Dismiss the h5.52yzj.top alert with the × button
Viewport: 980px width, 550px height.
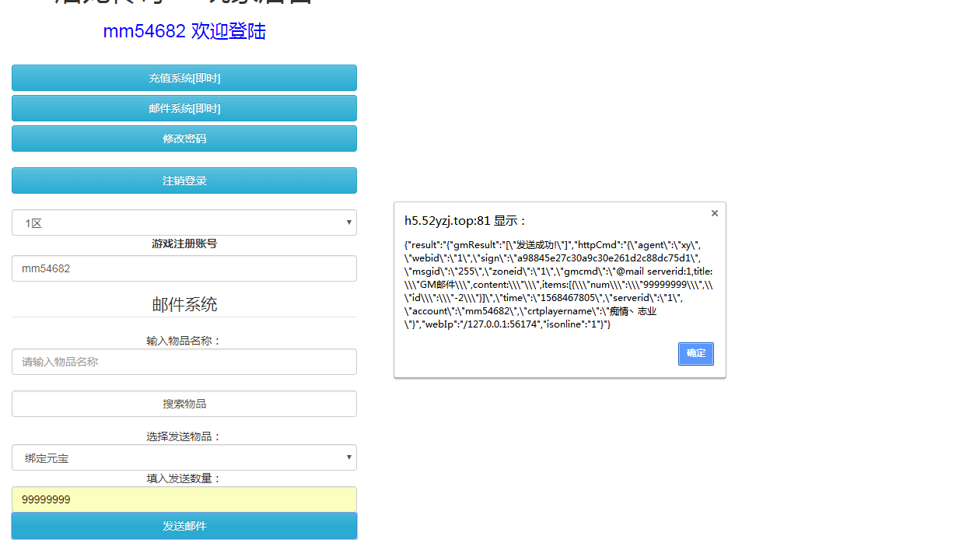click(x=714, y=212)
